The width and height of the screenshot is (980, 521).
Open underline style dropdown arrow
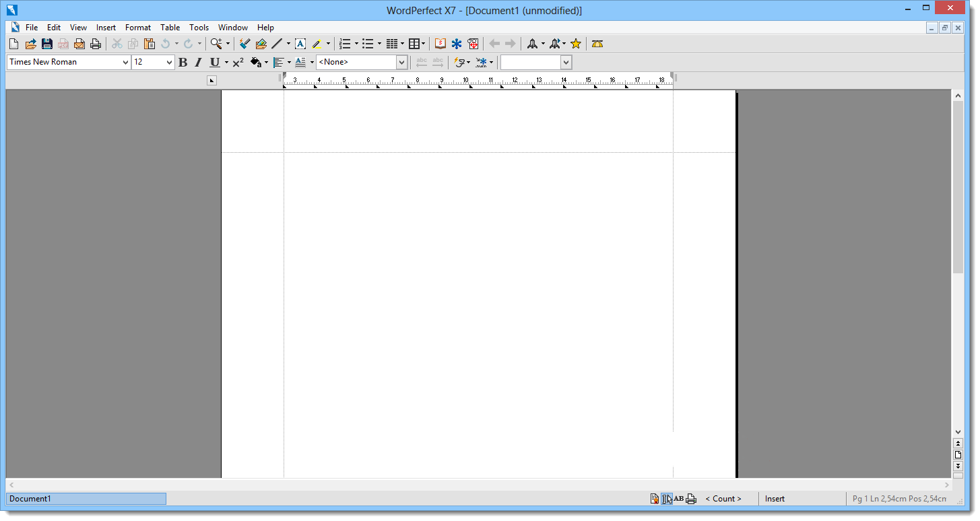[226, 62]
